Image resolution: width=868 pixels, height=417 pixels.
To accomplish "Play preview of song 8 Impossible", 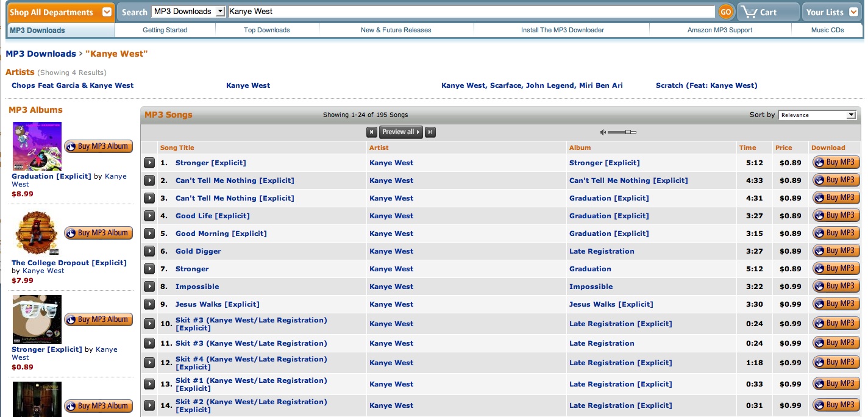I will click(x=149, y=287).
